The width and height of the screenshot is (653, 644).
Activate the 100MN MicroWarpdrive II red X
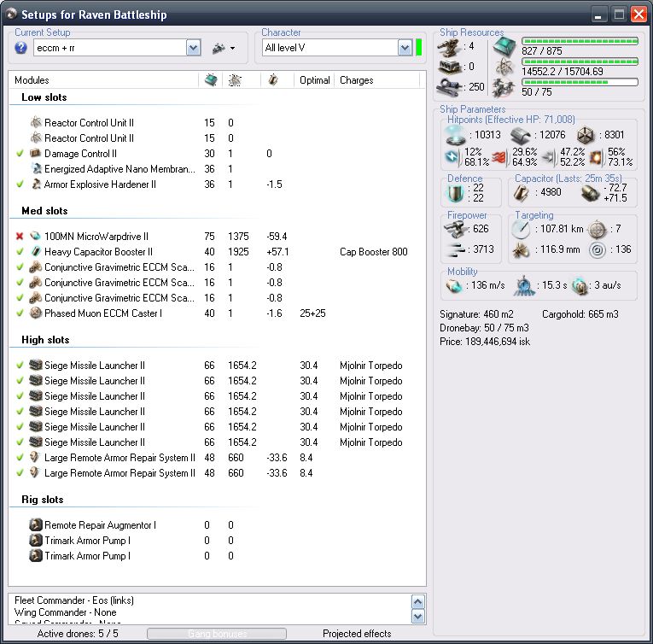click(20, 237)
